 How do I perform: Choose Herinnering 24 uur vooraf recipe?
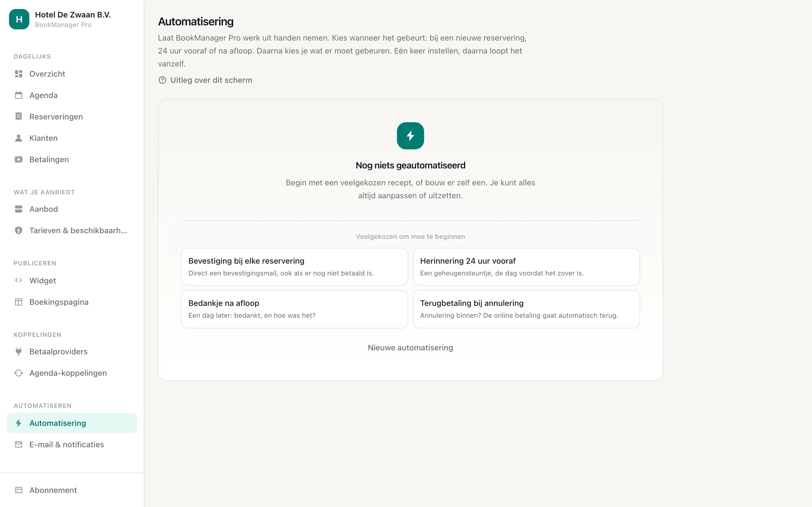pos(526,267)
